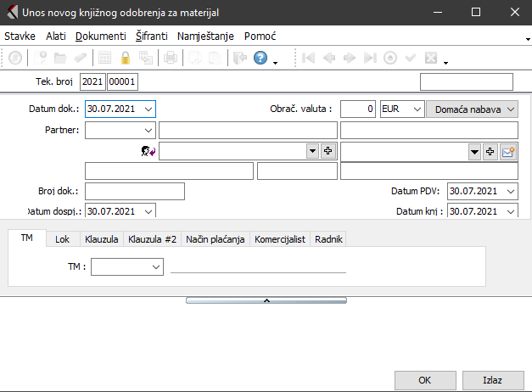Click the contact person icon beside Partner
Screen dimensions: 532x392
point(148,151)
